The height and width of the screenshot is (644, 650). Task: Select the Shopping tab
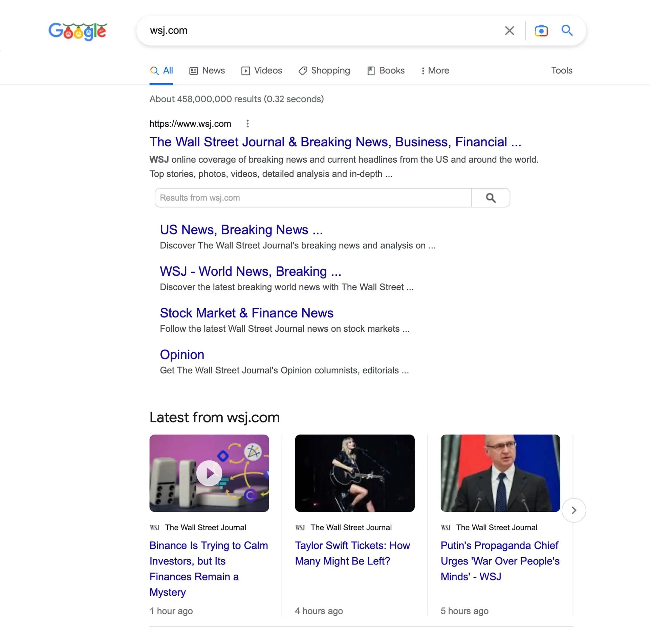pos(324,70)
